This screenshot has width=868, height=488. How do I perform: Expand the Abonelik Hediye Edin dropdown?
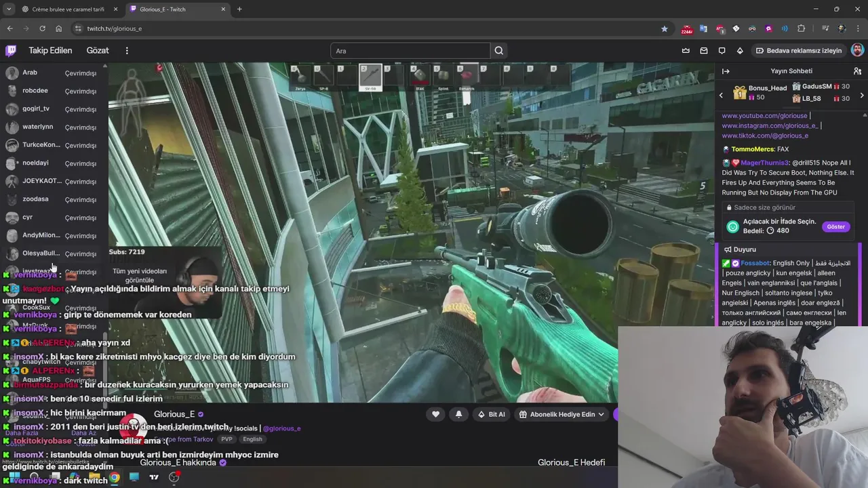[x=561, y=414]
